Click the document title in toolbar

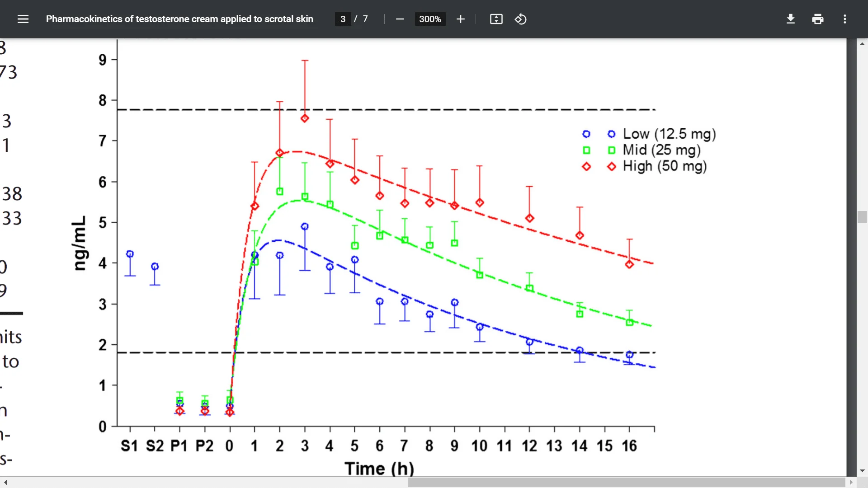pos(179,19)
